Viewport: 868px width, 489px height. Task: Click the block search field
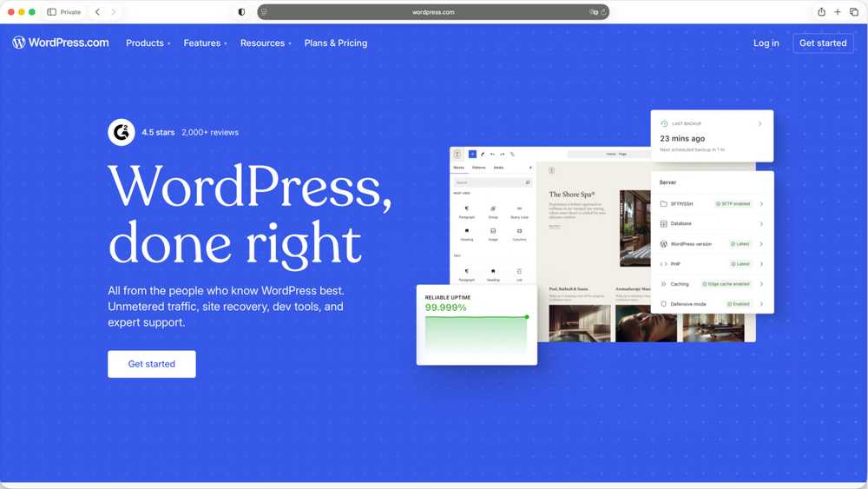click(493, 182)
